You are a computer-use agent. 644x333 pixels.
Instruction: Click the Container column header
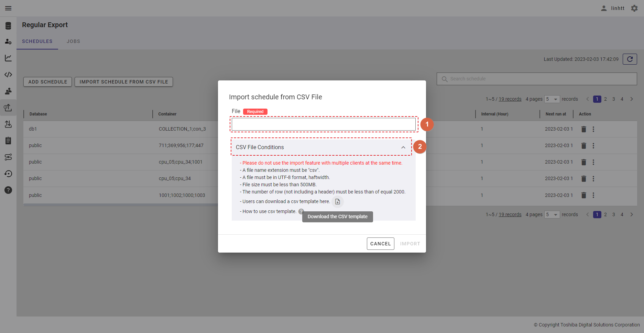click(x=167, y=114)
